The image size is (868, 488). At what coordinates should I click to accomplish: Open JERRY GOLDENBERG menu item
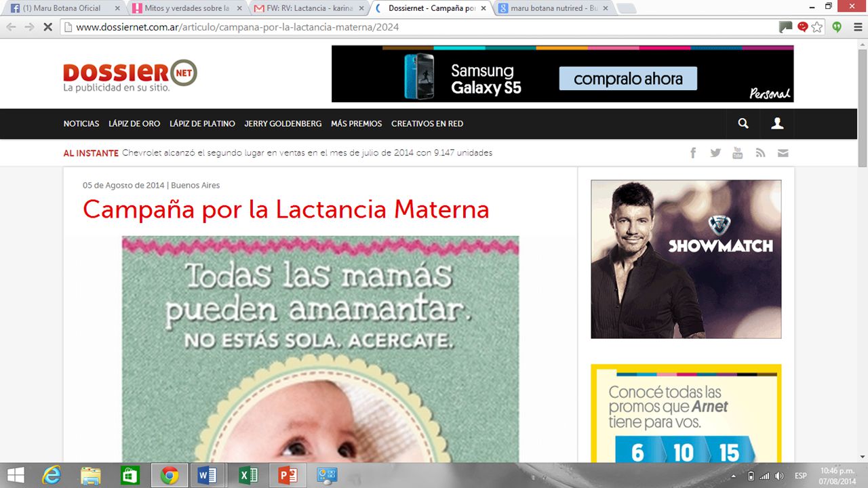coord(283,123)
